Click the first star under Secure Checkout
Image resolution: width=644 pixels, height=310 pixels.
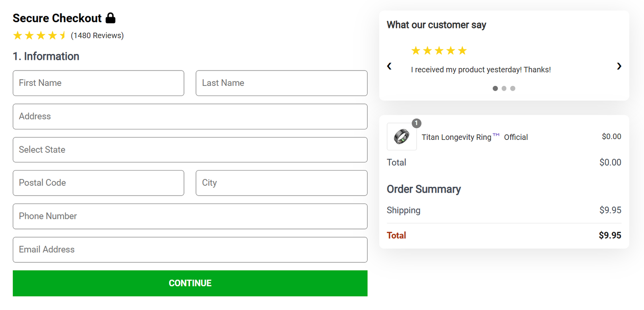(x=18, y=35)
